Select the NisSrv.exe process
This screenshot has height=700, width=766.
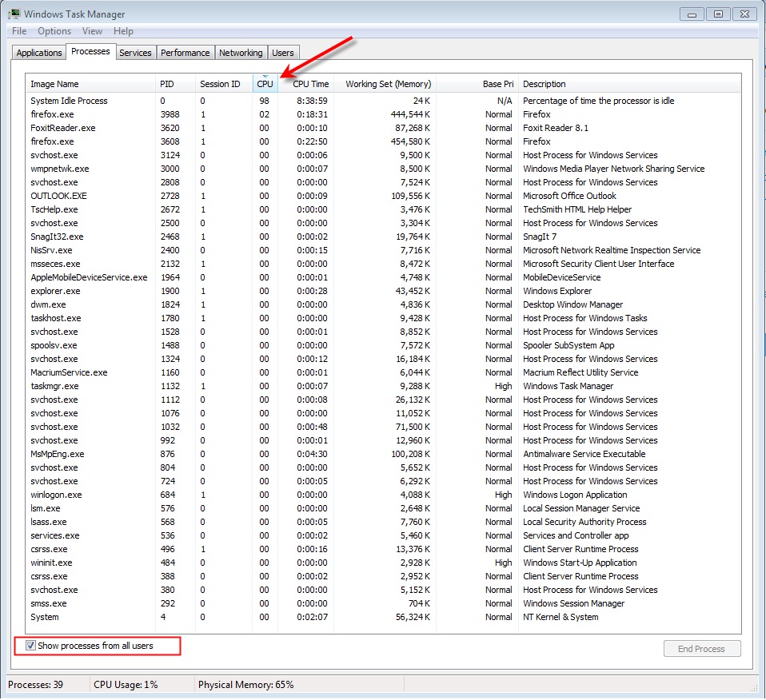[384, 250]
